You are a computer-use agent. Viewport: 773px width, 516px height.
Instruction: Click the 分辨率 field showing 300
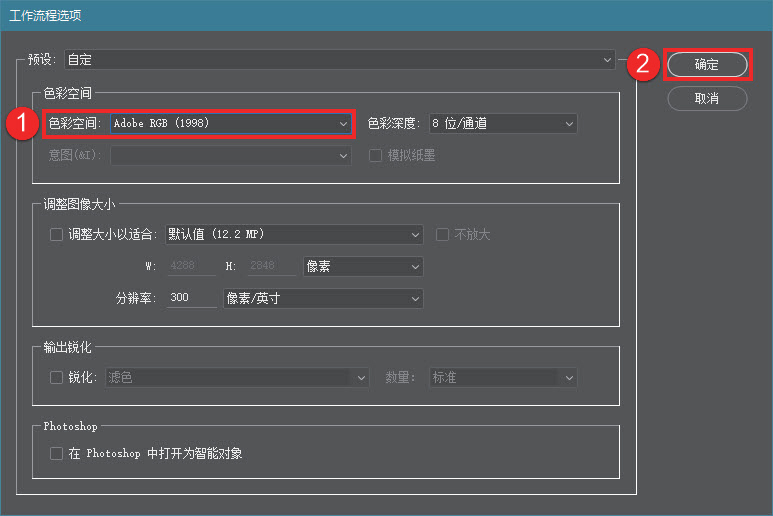(192, 298)
